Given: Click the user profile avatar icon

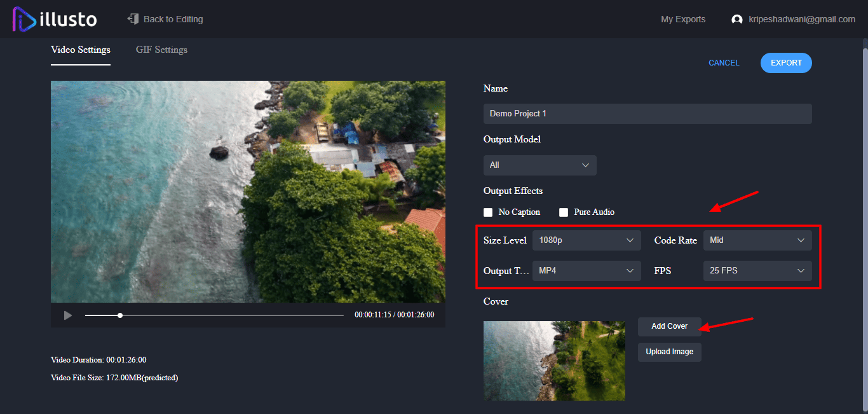Looking at the screenshot, I should [x=737, y=20].
